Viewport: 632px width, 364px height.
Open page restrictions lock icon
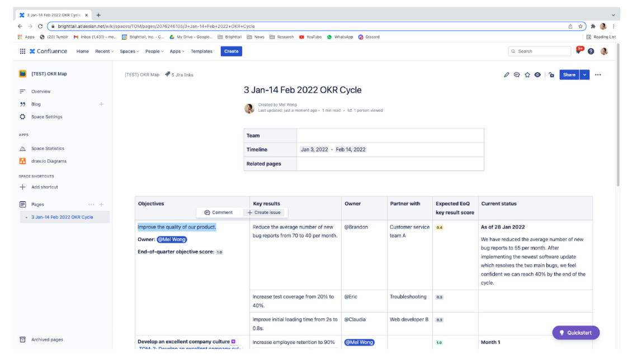click(x=551, y=74)
